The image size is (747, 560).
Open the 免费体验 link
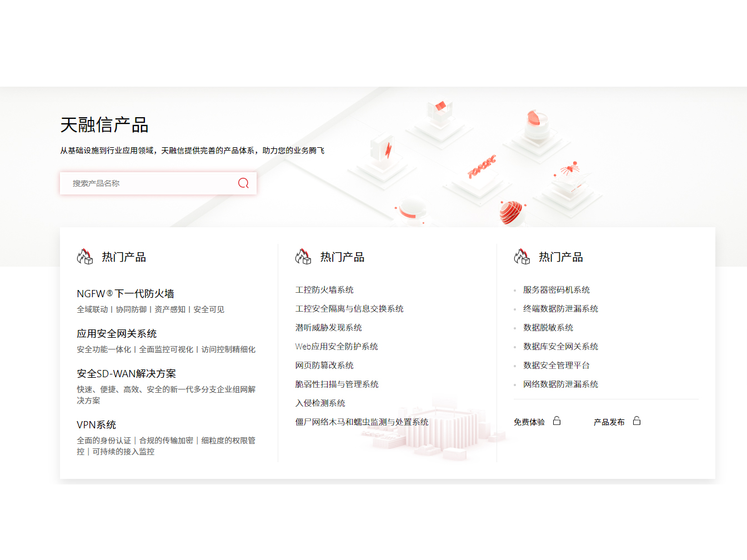[529, 422]
